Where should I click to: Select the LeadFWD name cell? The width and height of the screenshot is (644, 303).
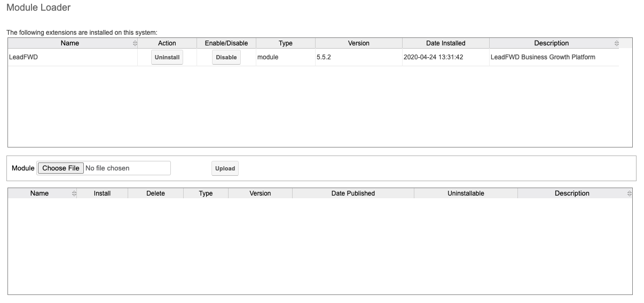(x=73, y=57)
